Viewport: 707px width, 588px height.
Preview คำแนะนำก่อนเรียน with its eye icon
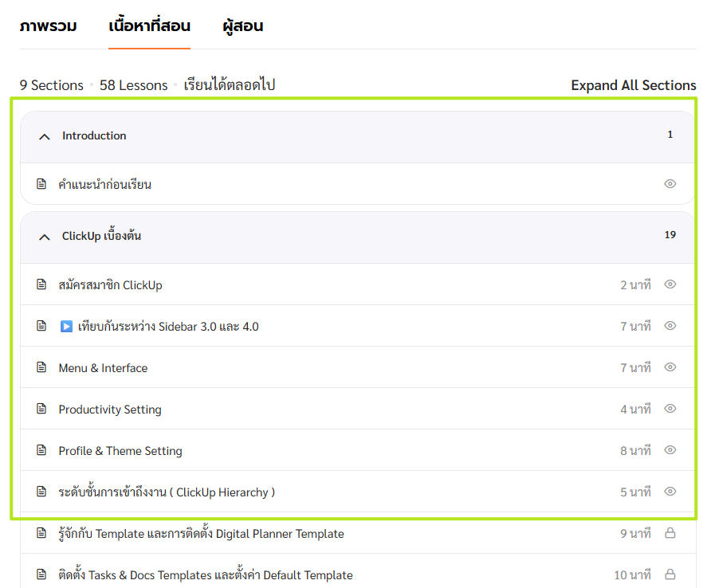pos(670,184)
